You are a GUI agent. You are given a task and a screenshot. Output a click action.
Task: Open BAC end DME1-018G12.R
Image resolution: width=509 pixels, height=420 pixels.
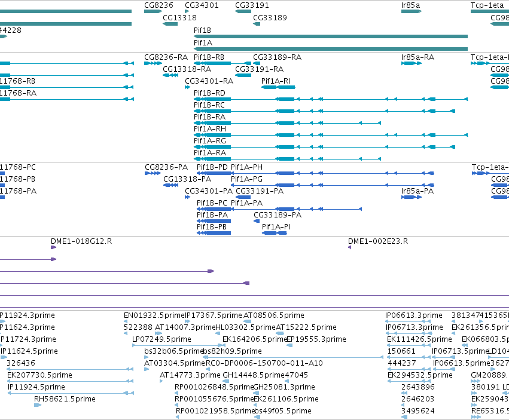pyautogui.click(x=81, y=241)
